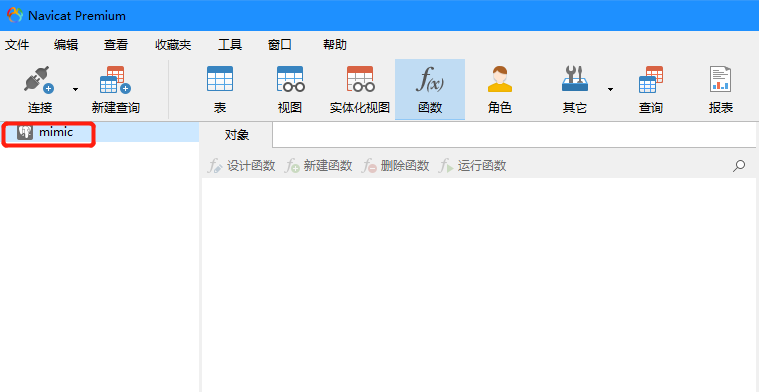Select the 表 table icon
Image resolution: width=759 pixels, height=392 pixels.
[220, 79]
